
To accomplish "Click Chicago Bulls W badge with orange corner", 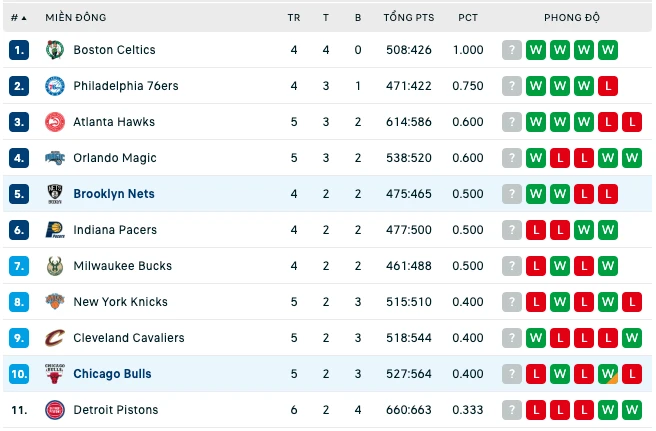I will pyautogui.click(x=608, y=374).
